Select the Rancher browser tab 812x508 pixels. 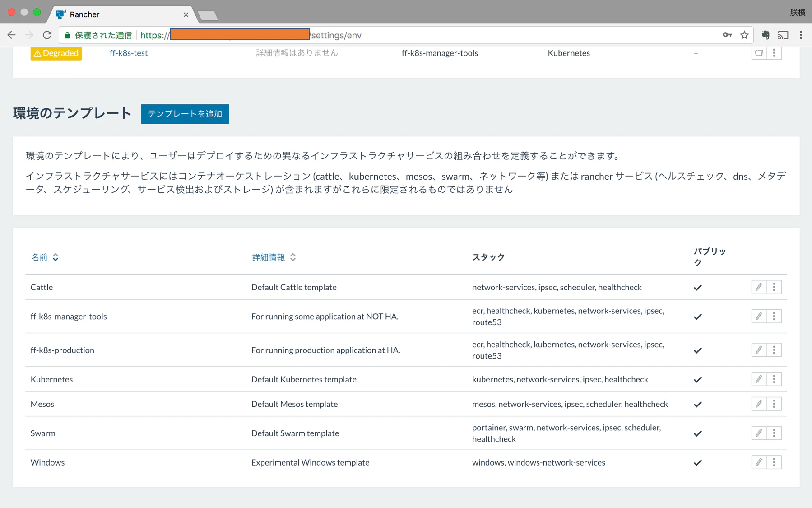pos(121,14)
